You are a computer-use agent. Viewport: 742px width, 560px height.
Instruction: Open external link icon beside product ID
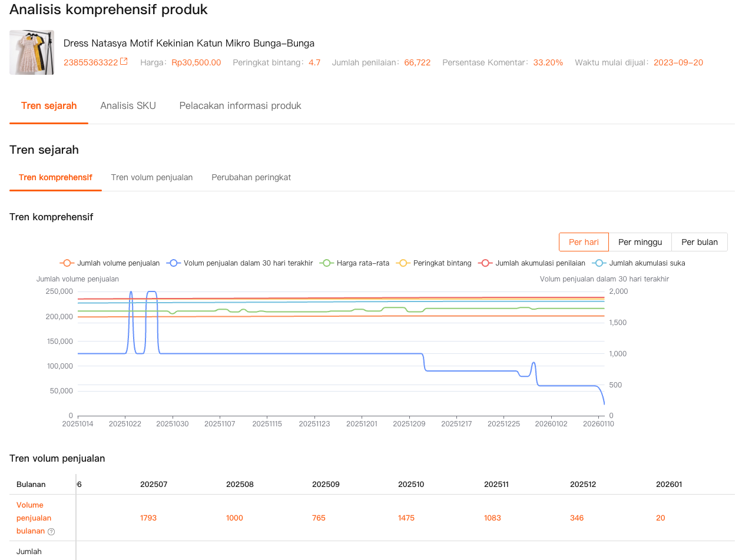click(x=124, y=62)
